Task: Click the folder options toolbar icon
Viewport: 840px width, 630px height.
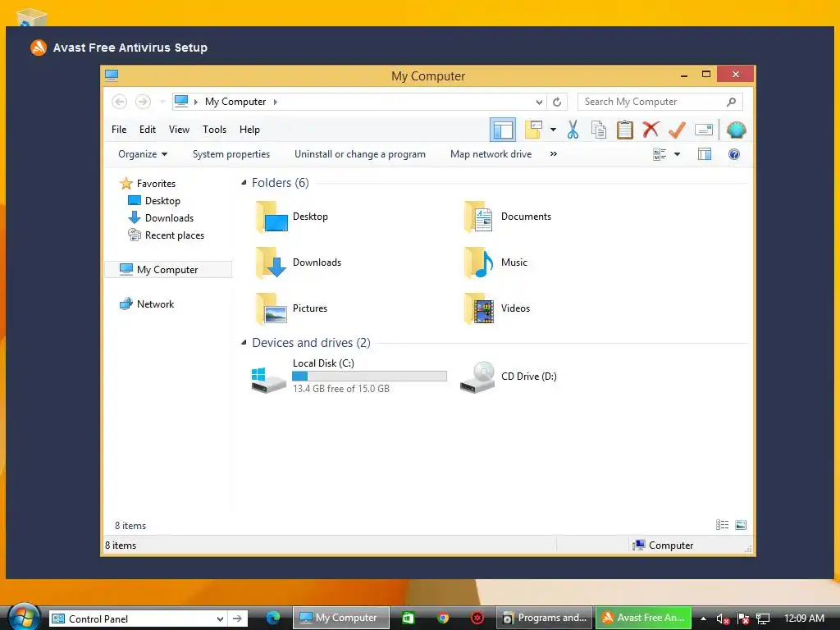Action: pyautogui.click(x=533, y=130)
